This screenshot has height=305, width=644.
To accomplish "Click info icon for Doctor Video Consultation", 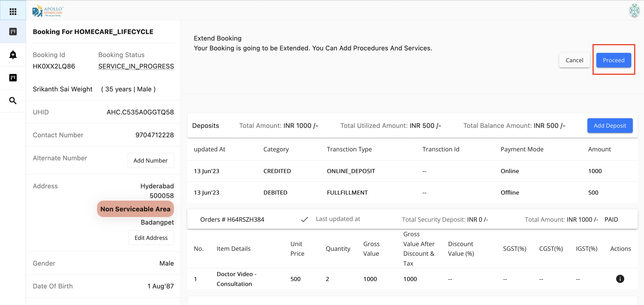I will [620, 279].
